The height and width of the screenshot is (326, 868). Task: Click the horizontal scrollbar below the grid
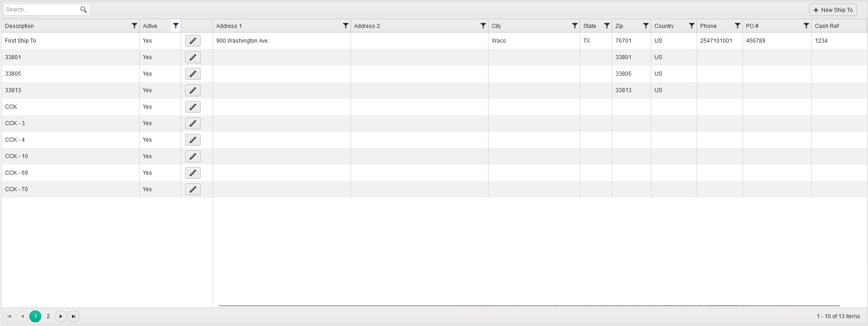tap(529, 305)
